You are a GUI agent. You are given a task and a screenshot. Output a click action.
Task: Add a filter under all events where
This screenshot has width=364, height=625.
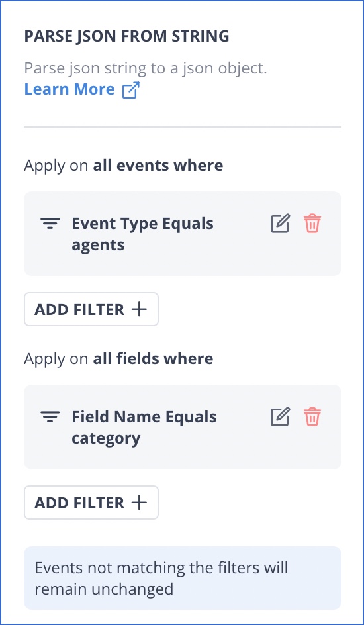click(91, 309)
